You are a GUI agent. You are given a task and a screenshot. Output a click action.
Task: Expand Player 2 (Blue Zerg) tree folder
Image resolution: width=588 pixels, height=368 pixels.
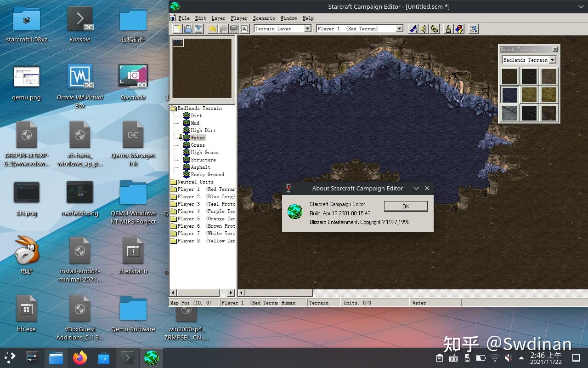(x=173, y=197)
